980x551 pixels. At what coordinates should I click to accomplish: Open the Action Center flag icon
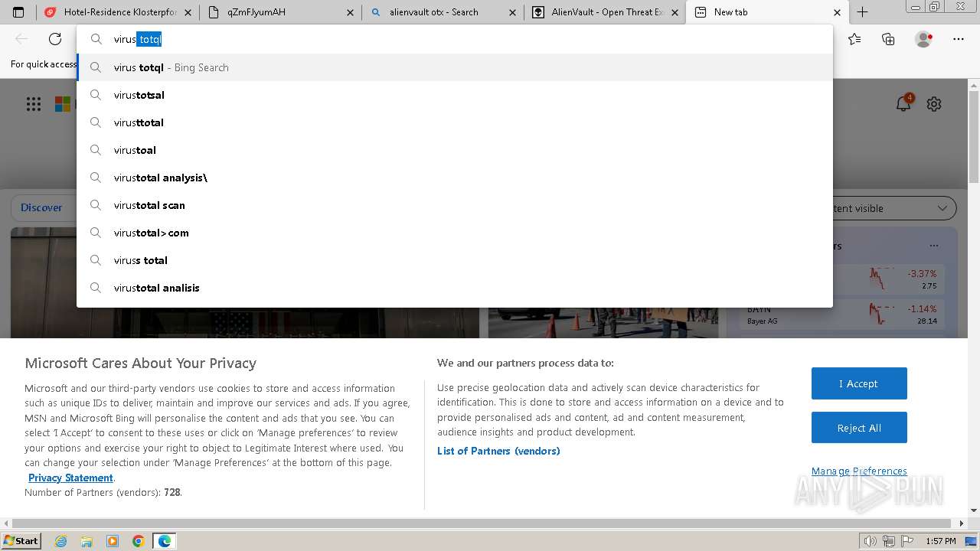tap(907, 541)
